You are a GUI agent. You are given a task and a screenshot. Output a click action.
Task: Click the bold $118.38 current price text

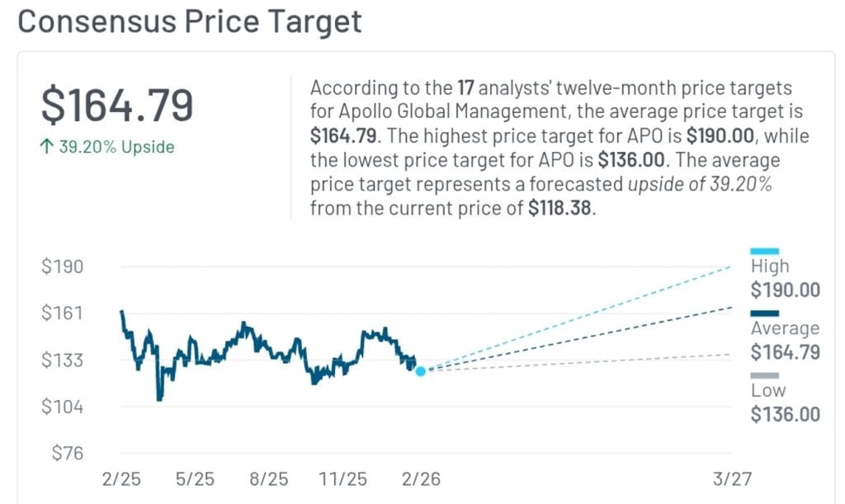click(559, 209)
